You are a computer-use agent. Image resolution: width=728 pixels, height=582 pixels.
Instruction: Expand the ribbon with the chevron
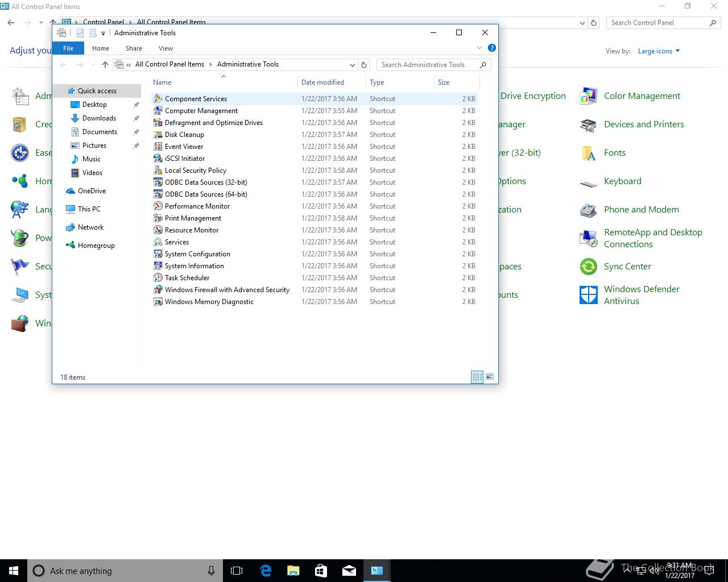[x=479, y=48]
